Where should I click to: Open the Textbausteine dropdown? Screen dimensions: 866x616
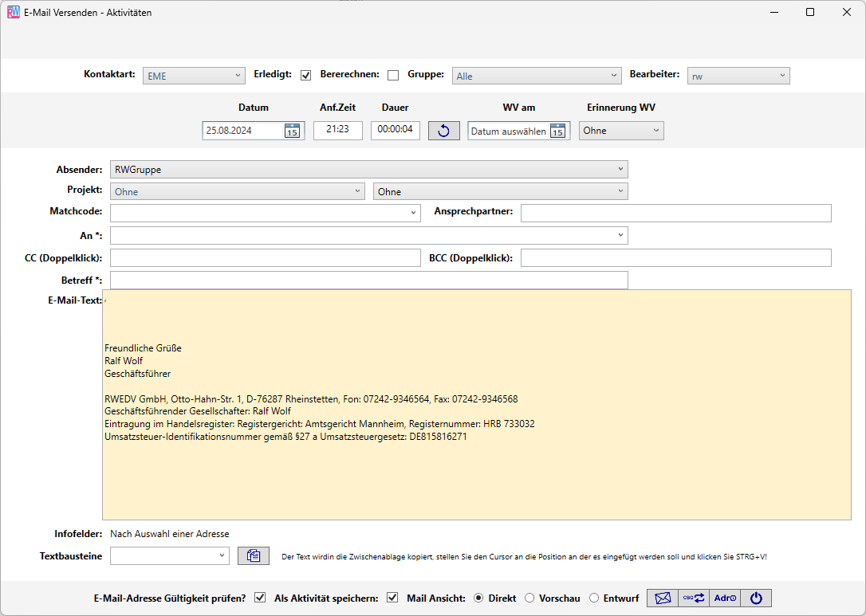[170, 556]
